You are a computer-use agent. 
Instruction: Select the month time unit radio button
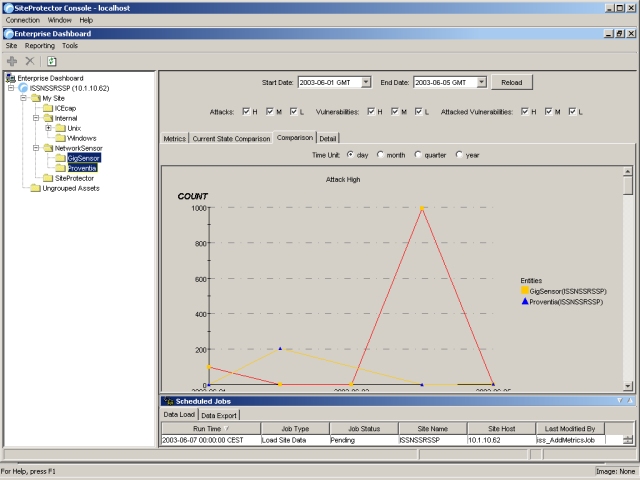380,154
